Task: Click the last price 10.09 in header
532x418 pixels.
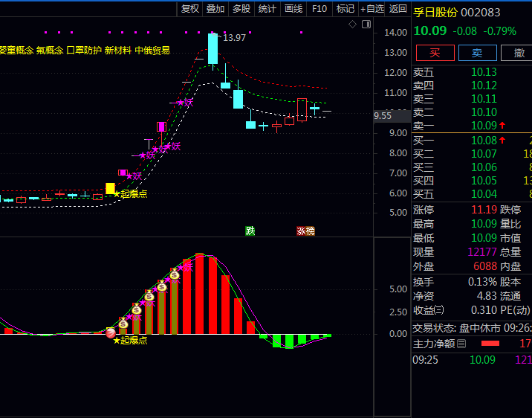Action: point(430,31)
